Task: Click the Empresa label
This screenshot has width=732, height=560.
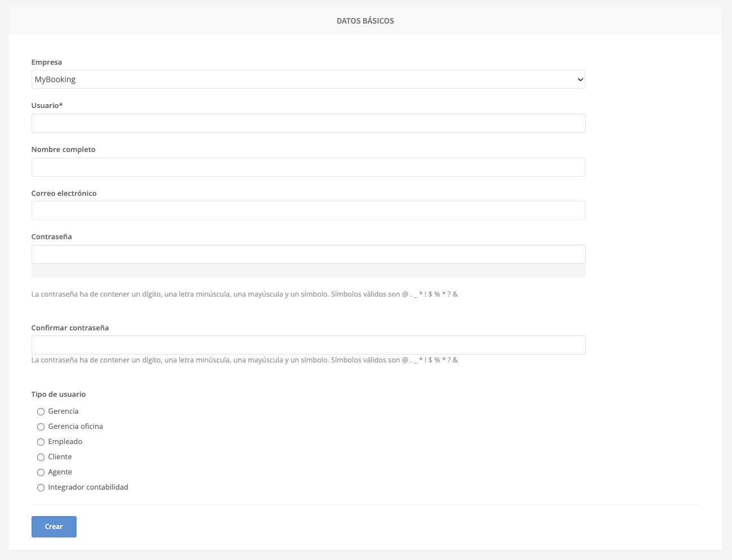Action: [x=47, y=62]
